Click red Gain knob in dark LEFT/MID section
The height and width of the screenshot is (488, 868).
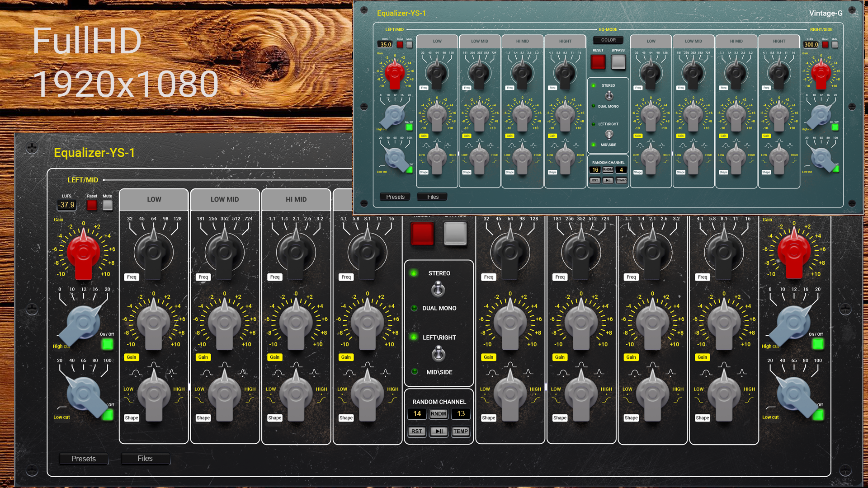pyautogui.click(x=83, y=253)
